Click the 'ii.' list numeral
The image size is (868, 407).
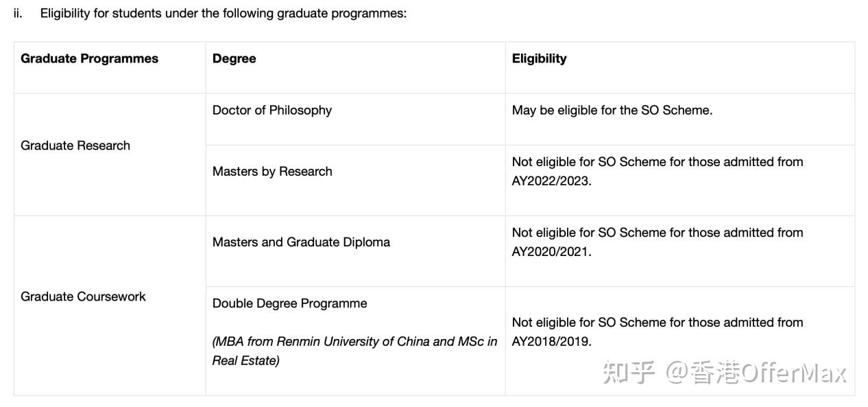pyautogui.click(x=18, y=13)
